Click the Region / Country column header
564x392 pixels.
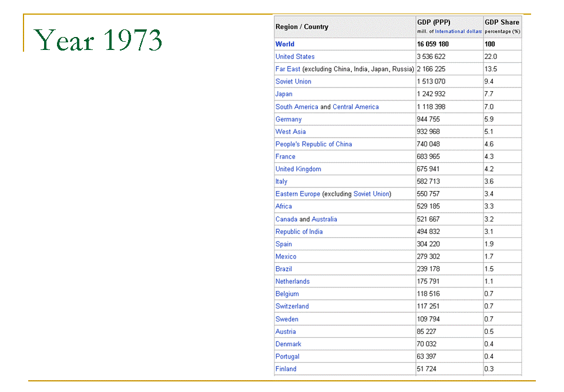coord(302,27)
